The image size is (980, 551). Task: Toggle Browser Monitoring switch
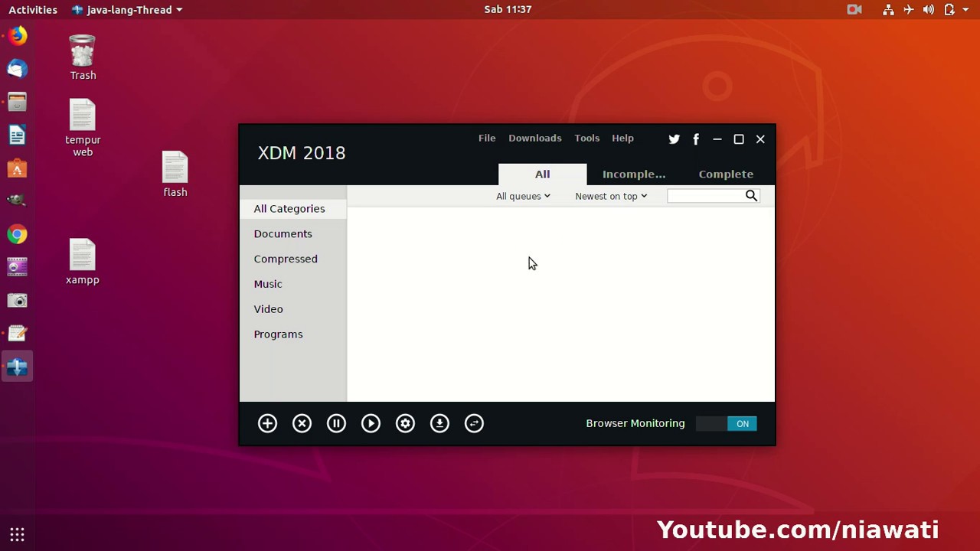tap(727, 423)
